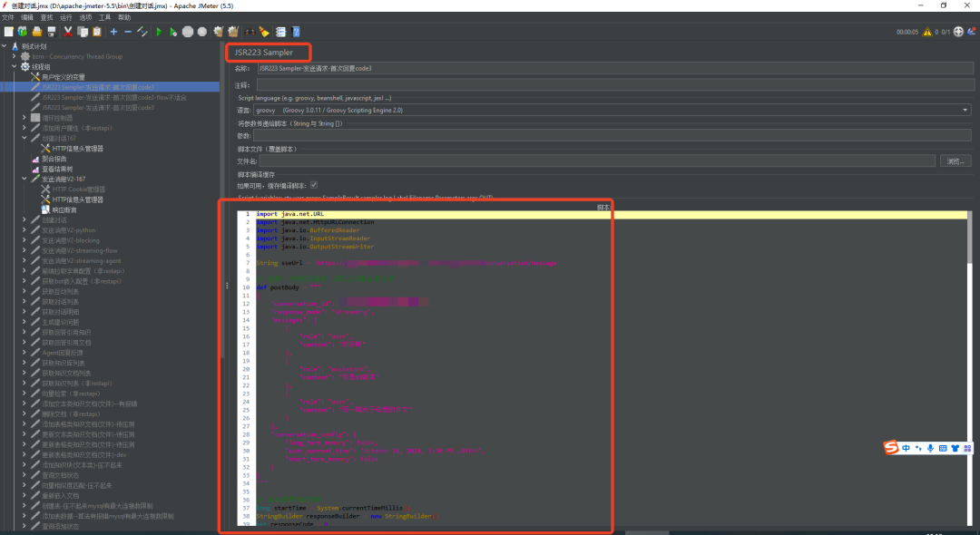
Task: Click the remote engine globe icon at top right
Action: (958, 32)
